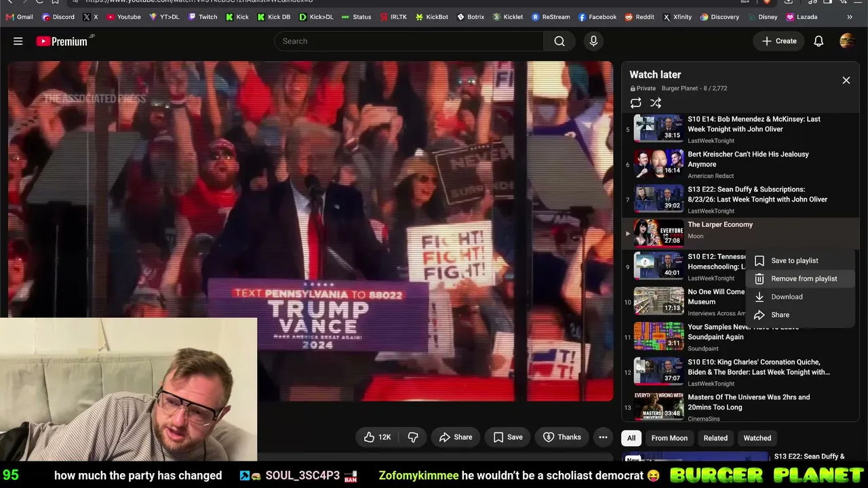
Task: Open the Lazada bookmark
Action: point(802,17)
